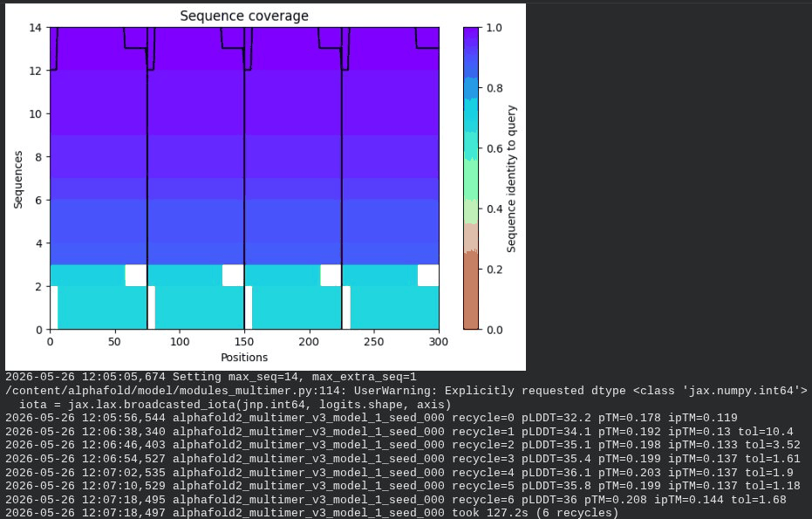The width and height of the screenshot is (812, 519).
Task: Click the x-axis tick label 150
Action: coord(244,342)
